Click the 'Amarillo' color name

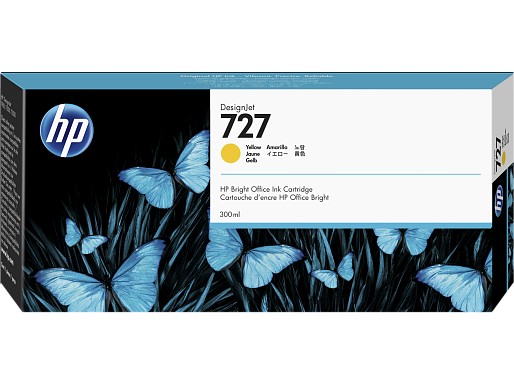277,147
